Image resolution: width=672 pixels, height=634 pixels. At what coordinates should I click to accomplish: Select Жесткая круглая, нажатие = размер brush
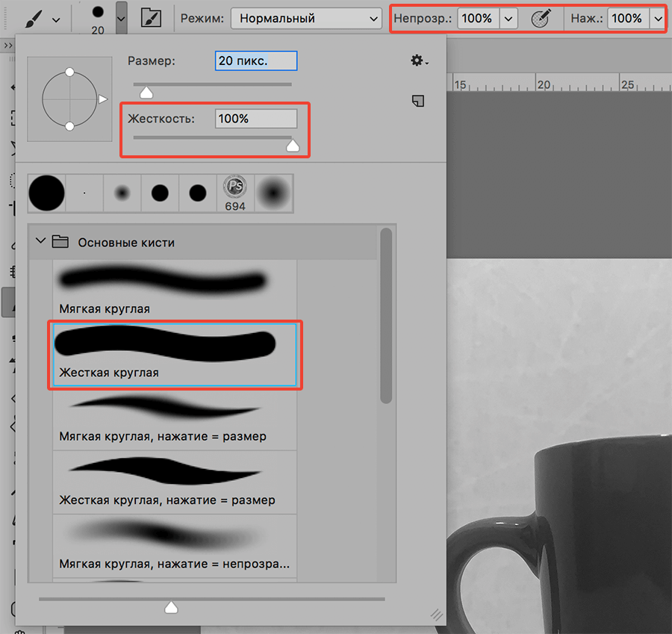coord(175,482)
